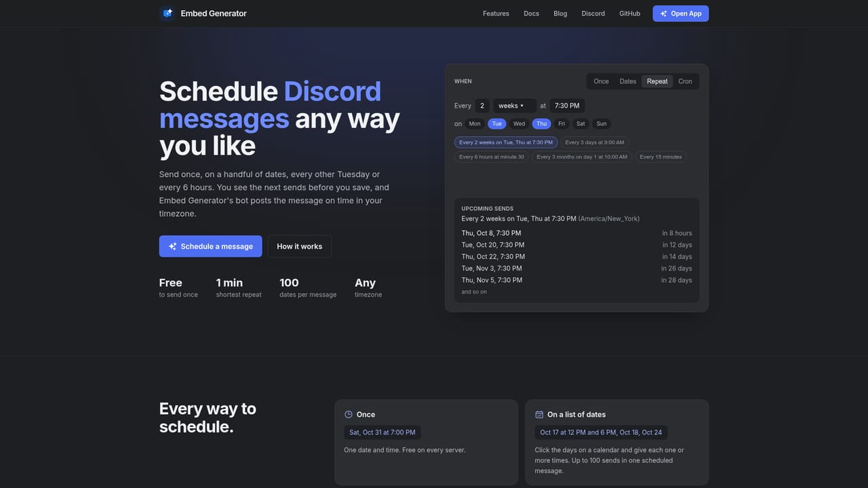
Task: Click the (America/New_York) timezone text
Action: point(609,219)
